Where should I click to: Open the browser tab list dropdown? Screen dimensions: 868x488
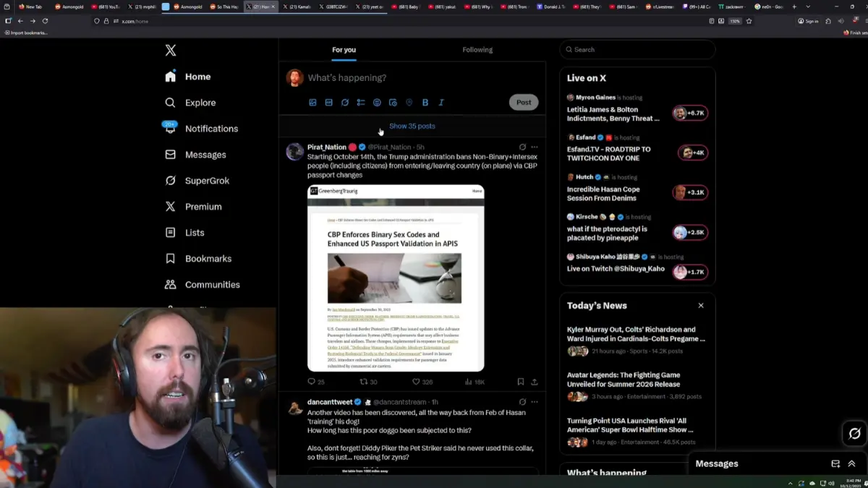[x=808, y=7]
